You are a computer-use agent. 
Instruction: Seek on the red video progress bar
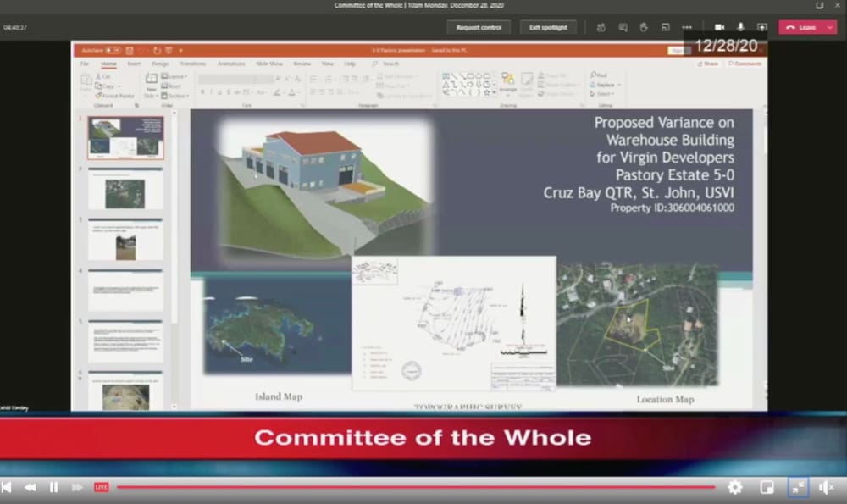coord(416,487)
